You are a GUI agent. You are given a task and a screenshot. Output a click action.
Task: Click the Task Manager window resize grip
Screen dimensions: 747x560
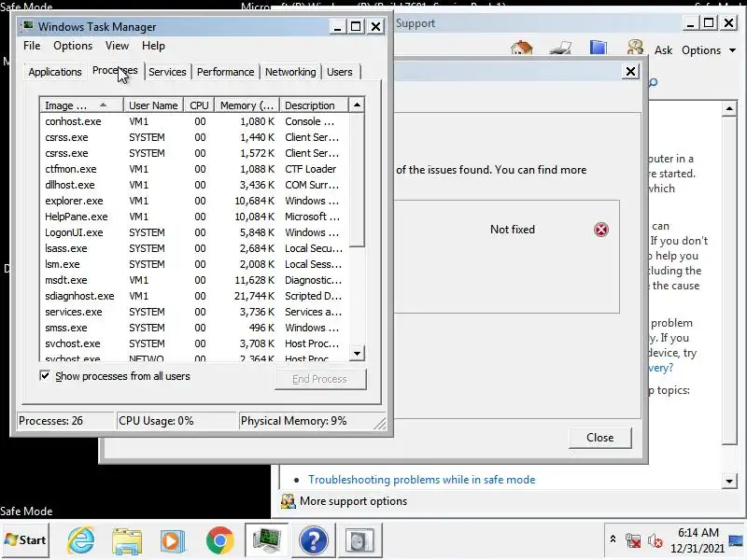pyautogui.click(x=380, y=423)
